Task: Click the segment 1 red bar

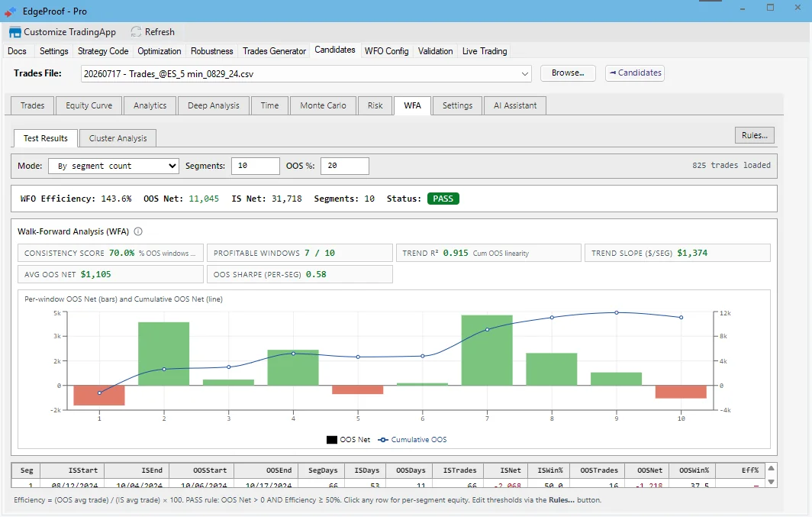Action: pyautogui.click(x=99, y=396)
